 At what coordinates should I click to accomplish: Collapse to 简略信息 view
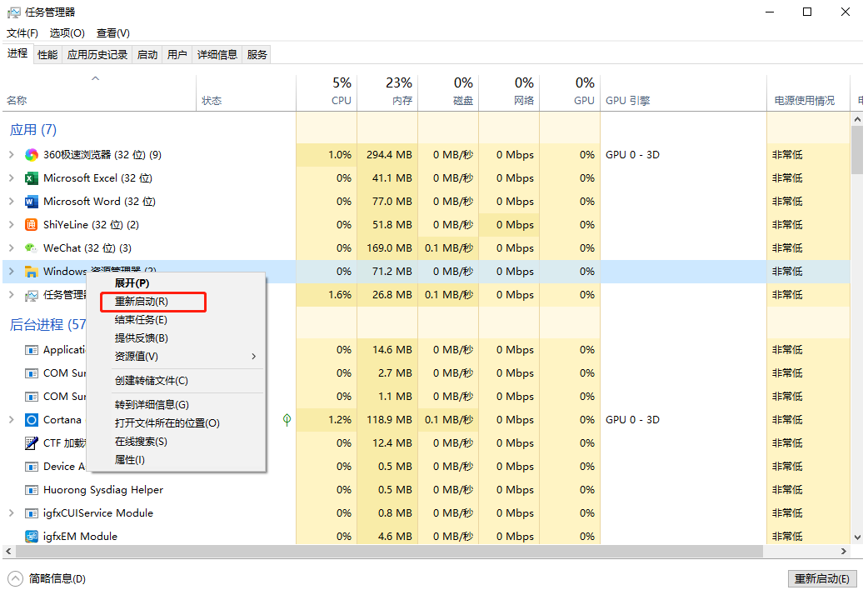49,578
